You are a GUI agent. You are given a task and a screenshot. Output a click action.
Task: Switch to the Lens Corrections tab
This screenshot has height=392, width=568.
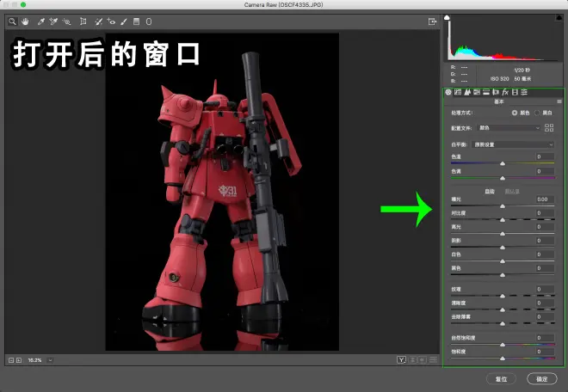pyautogui.click(x=496, y=92)
